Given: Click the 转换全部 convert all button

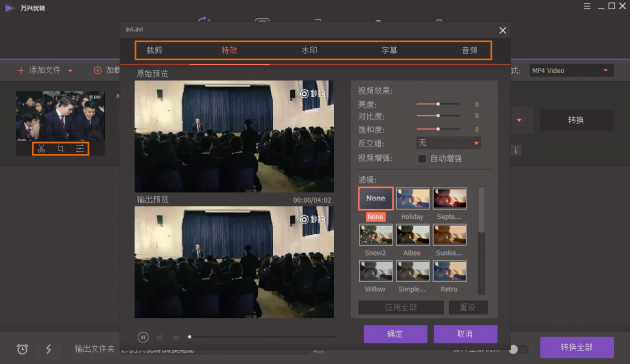Looking at the screenshot, I should 577,347.
